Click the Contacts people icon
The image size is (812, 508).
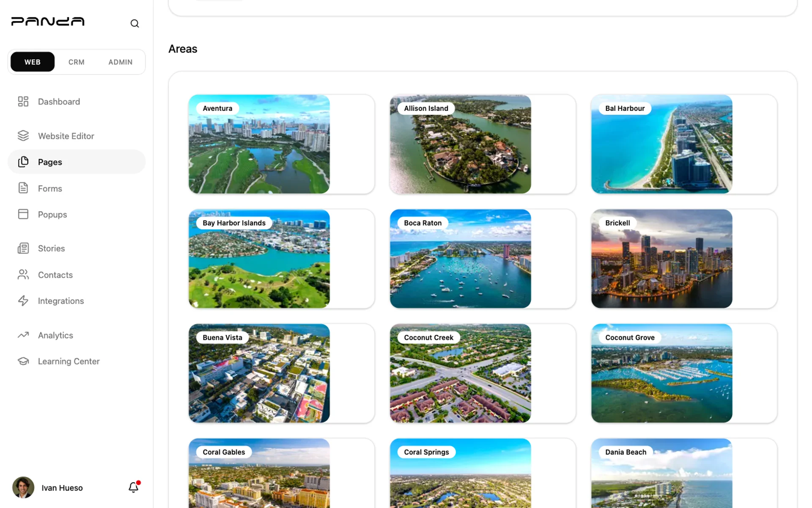pyautogui.click(x=23, y=275)
